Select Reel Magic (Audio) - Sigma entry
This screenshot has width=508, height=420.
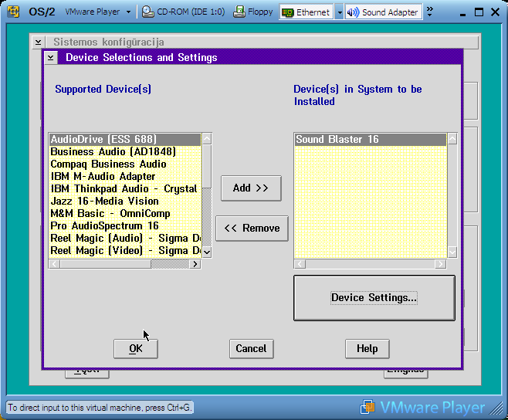tap(125, 239)
